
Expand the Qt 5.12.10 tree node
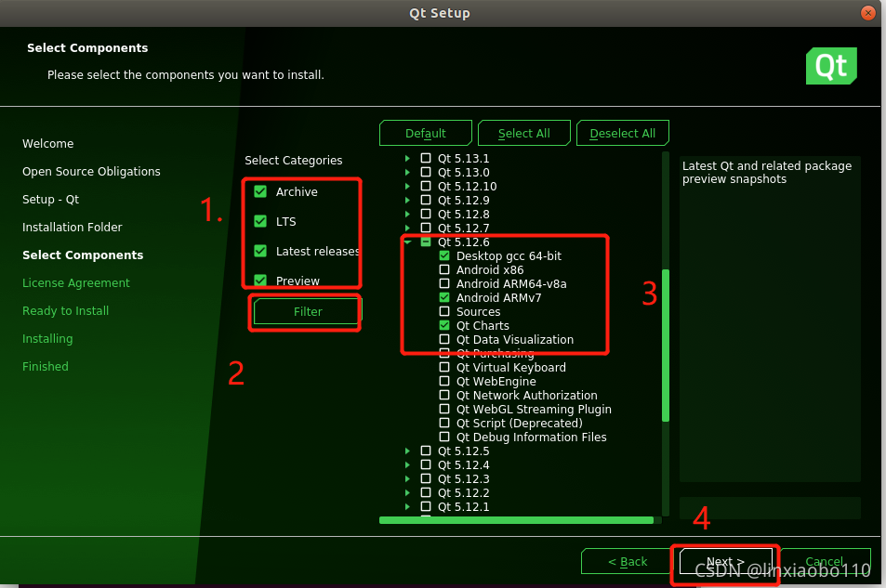pyautogui.click(x=407, y=186)
